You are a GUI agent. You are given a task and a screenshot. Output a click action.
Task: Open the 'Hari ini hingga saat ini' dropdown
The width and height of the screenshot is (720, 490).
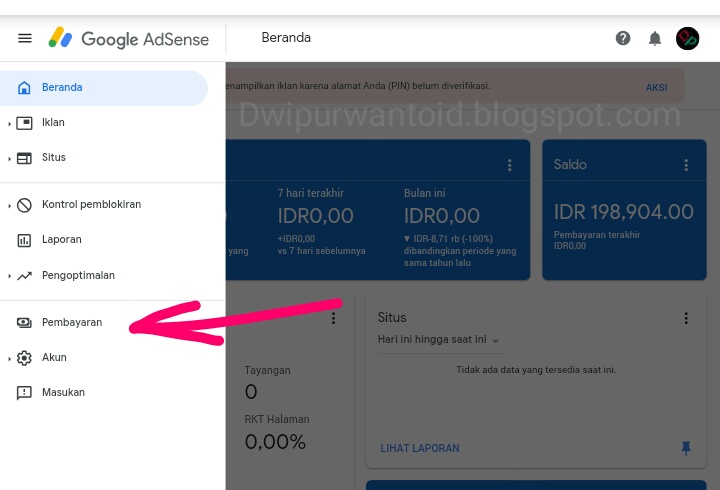coord(439,340)
